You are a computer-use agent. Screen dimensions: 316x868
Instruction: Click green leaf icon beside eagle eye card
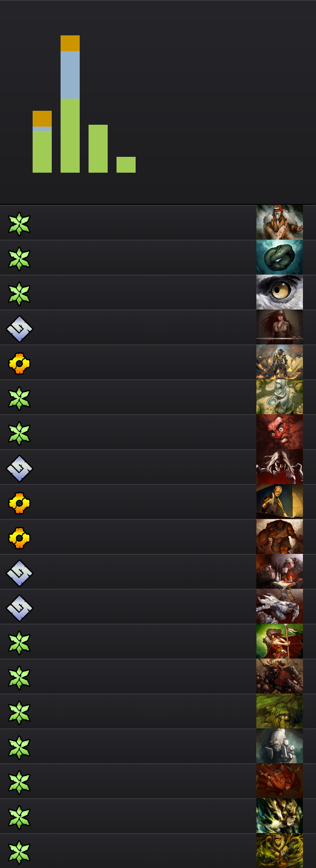19,294
